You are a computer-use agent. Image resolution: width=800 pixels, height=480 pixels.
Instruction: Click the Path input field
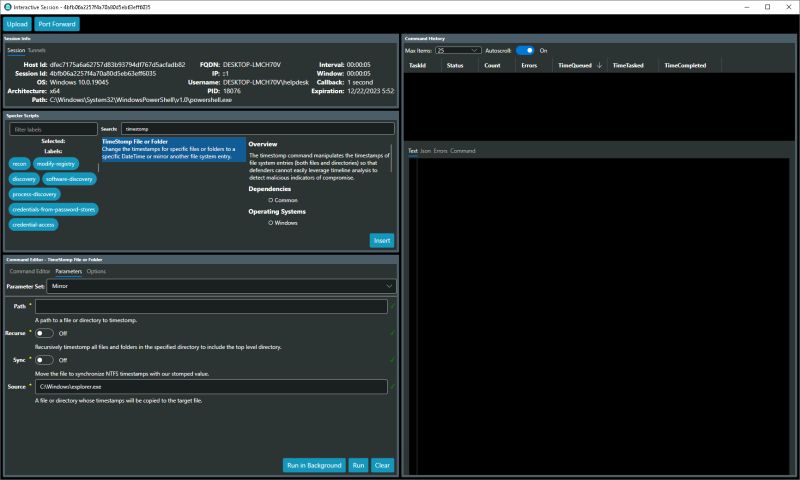pos(211,306)
